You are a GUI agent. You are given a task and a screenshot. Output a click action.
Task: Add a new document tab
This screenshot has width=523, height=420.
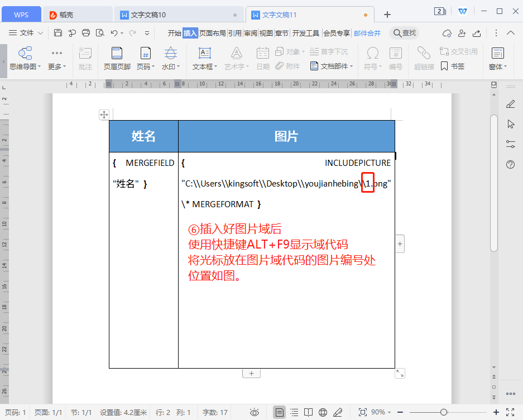(387, 15)
